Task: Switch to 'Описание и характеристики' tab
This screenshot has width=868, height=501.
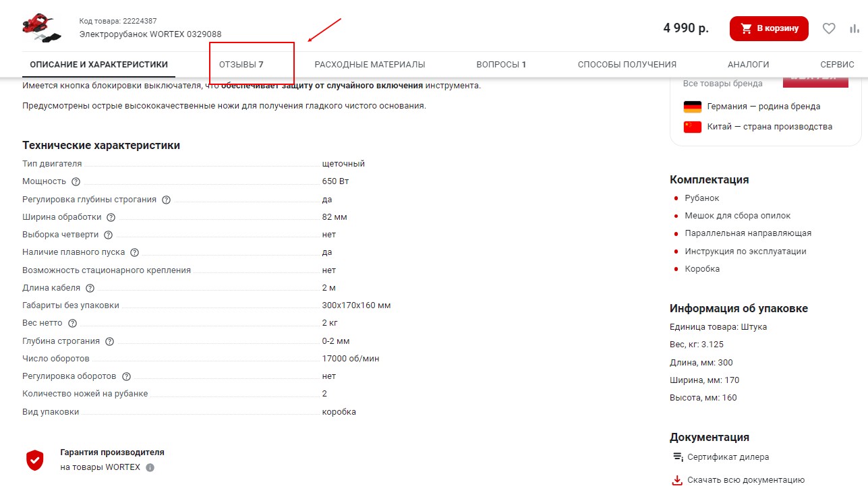Action: pyautogui.click(x=99, y=65)
